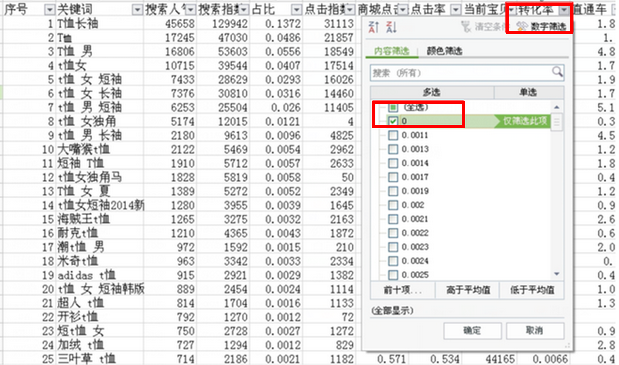Click the search magnifier icon in filter box
Image resolution: width=619 pixels, height=365 pixels.
pos(557,72)
